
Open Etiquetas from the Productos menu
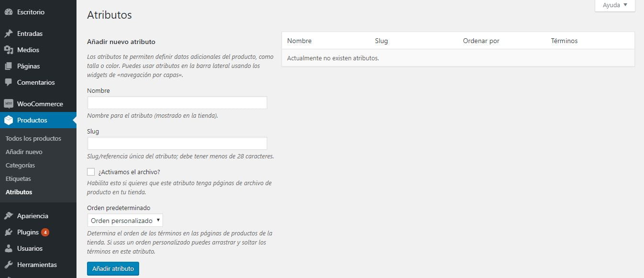point(18,178)
